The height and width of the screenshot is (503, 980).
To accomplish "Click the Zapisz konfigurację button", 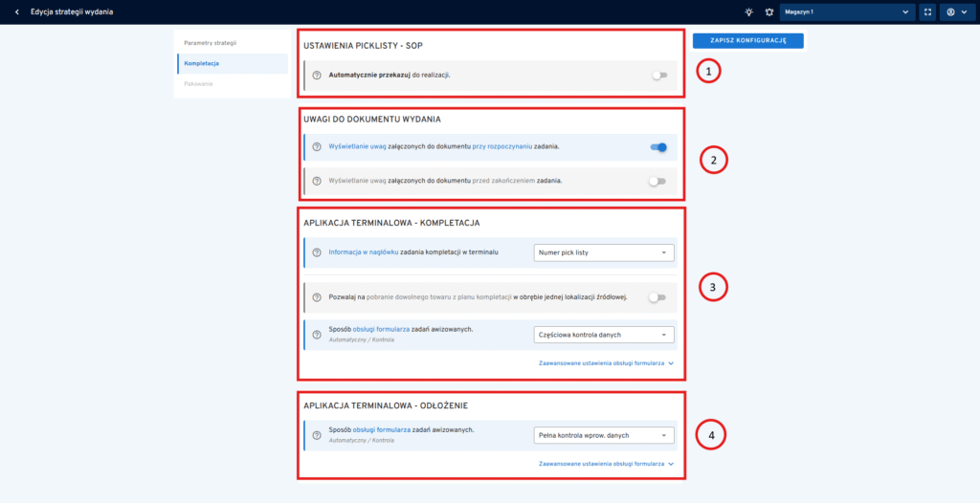I will tap(747, 40).
